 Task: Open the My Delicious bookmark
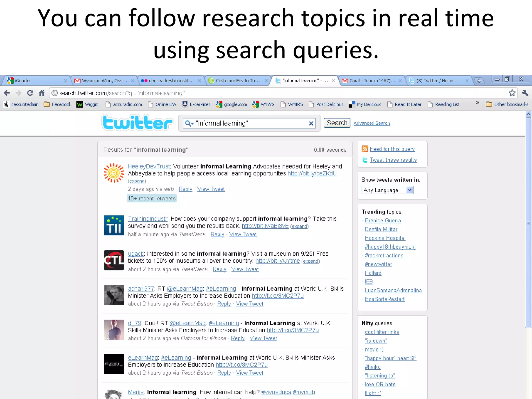[x=365, y=104]
